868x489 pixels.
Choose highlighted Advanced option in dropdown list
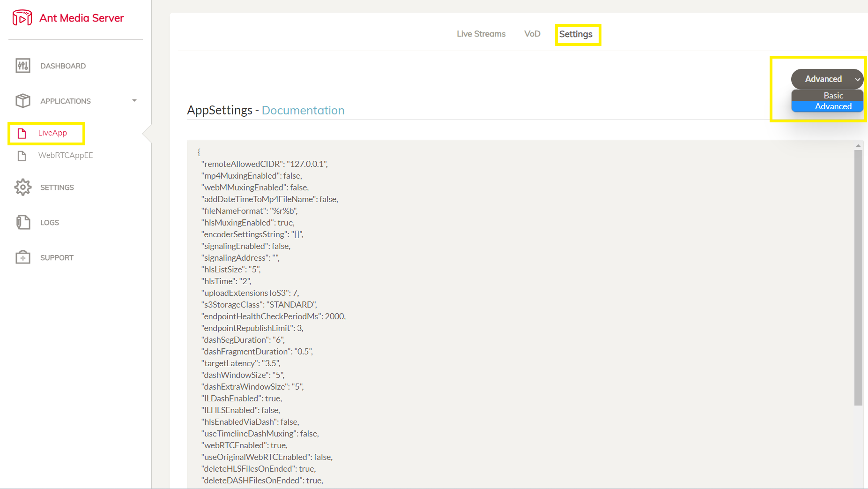click(827, 106)
